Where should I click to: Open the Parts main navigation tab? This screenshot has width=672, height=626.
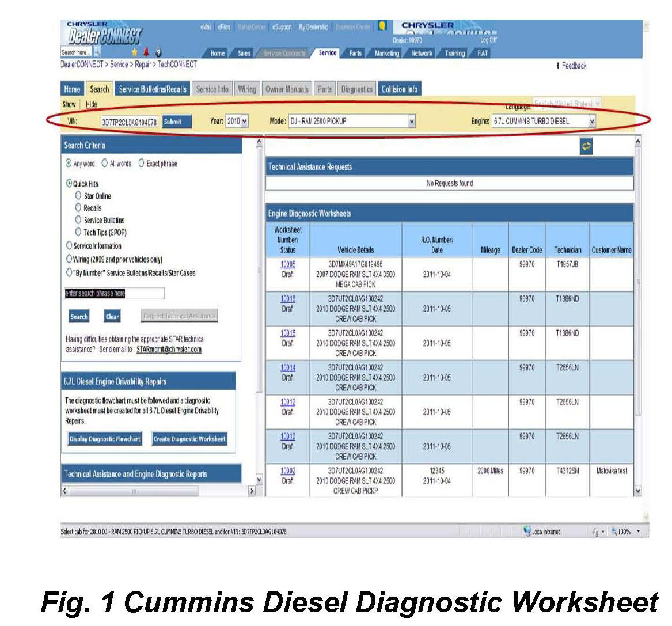tap(355, 53)
